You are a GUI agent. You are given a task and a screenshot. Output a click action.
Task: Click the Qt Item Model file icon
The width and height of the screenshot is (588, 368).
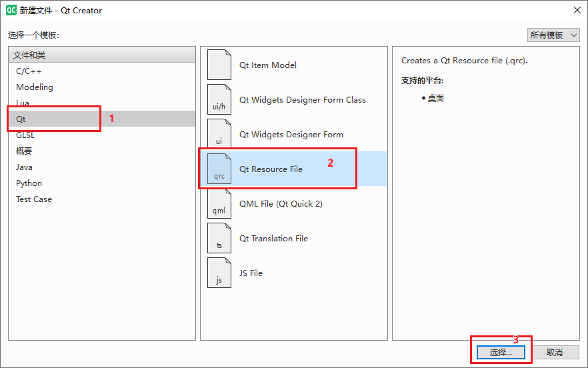[219, 65]
